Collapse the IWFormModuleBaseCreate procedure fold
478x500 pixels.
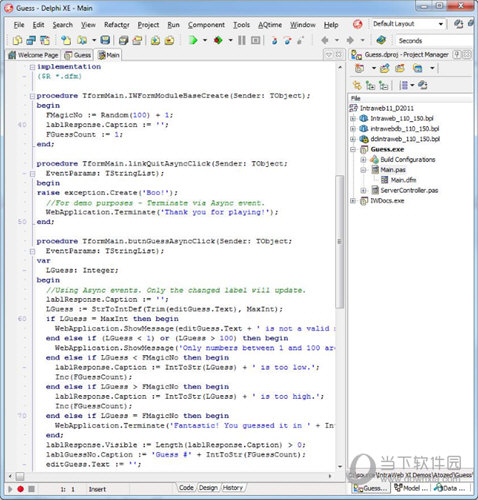(x=32, y=96)
